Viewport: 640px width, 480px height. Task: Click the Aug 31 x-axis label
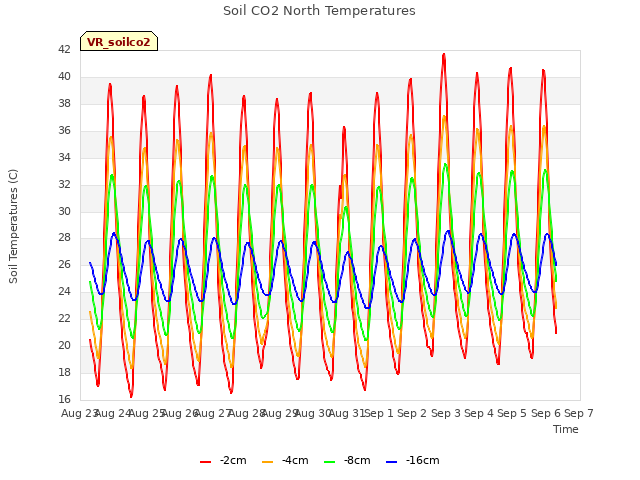pos(347,413)
